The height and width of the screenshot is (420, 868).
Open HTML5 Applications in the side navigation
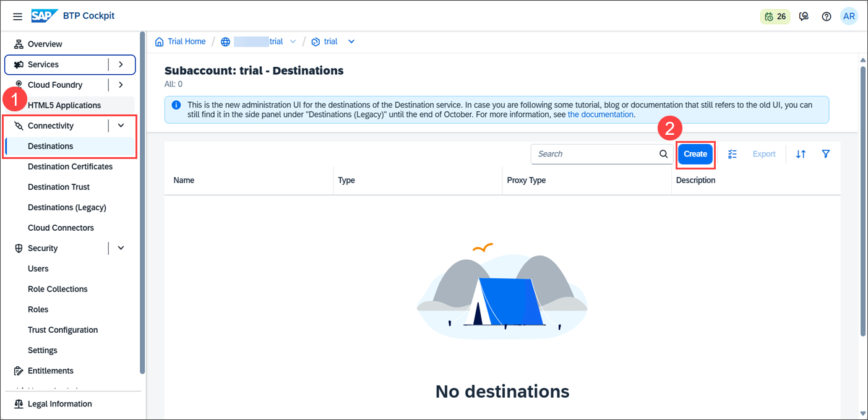click(x=64, y=105)
